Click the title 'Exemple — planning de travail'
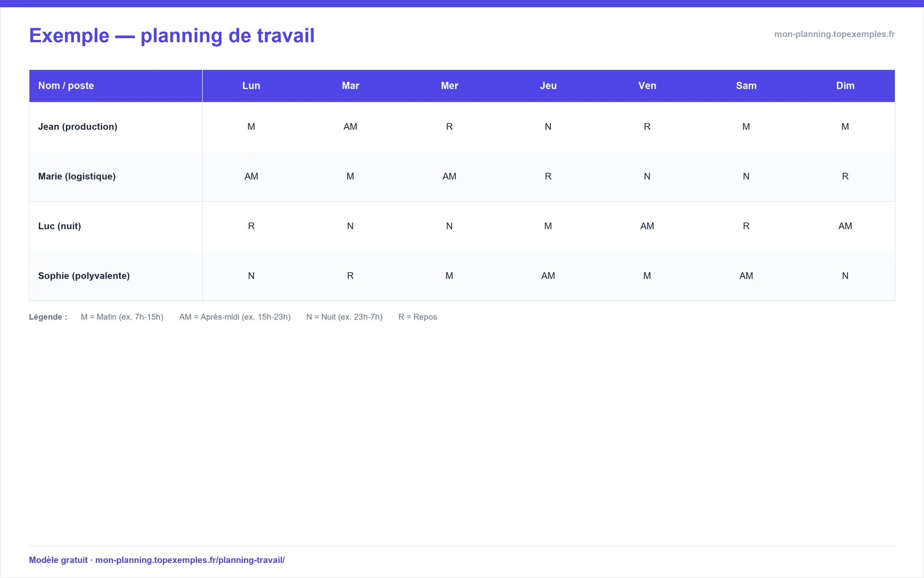The height and width of the screenshot is (578, 924). pos(172,36)
